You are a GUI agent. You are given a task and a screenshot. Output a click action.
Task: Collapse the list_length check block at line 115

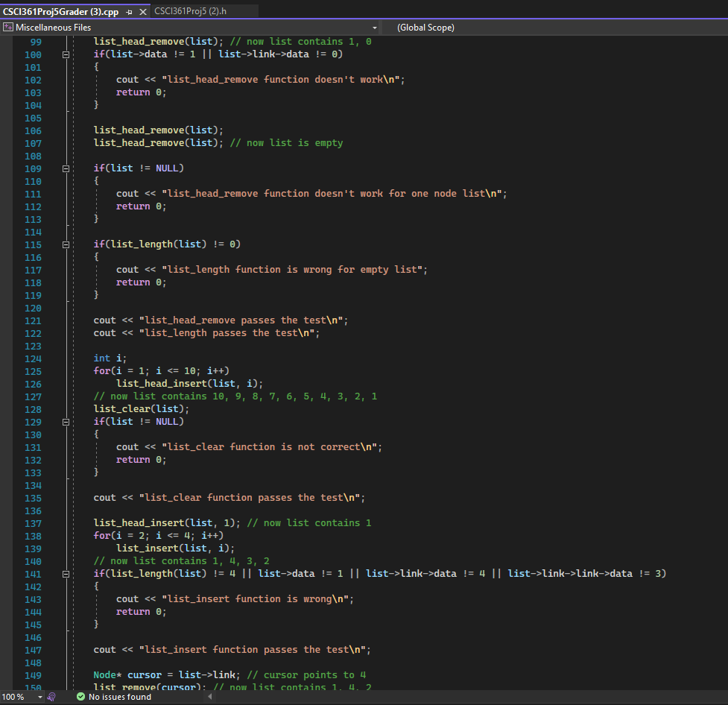[x=66, y=244]
